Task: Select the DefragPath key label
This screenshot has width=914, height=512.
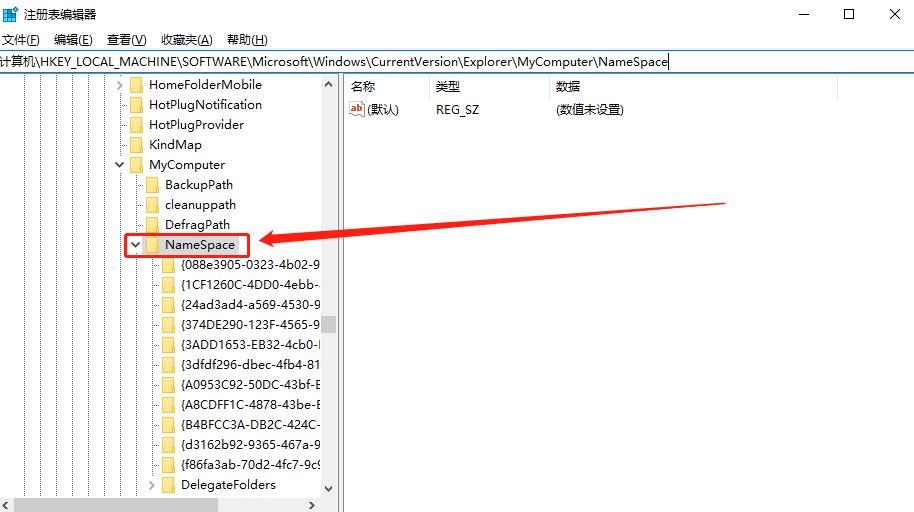Action: coord(197,225)
